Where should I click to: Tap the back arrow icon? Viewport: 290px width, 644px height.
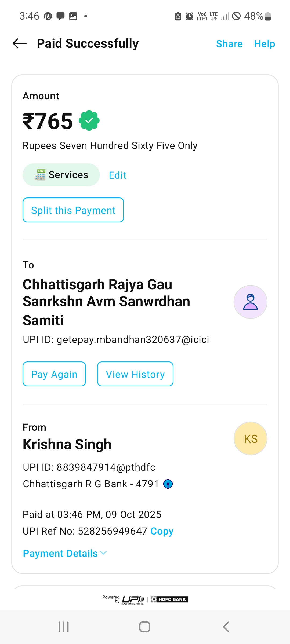pyautogui.click(x=20, y=43)
